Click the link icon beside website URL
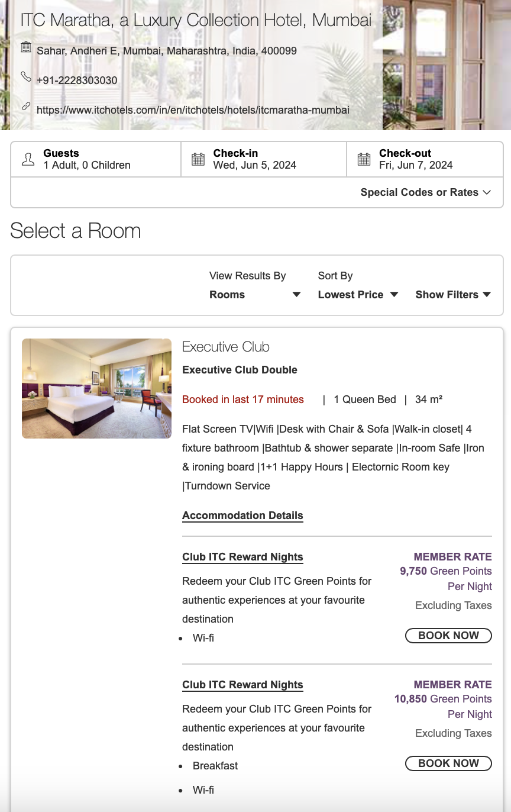Viewport: 511px width, 812px height. [26, 107]
